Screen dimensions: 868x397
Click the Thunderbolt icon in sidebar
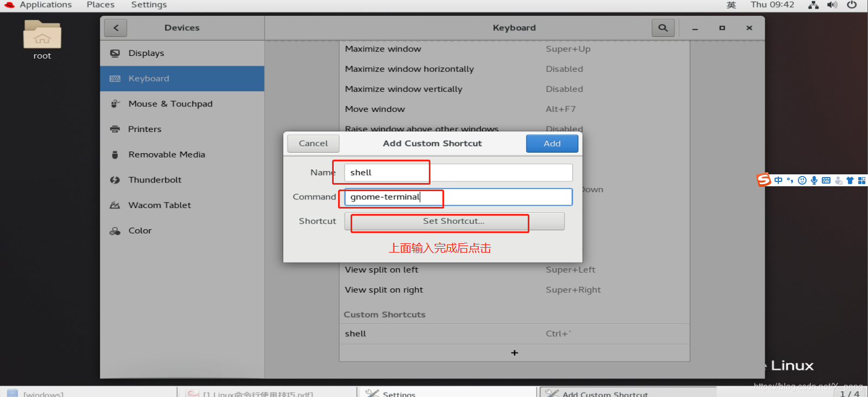[x=115, y=180]
